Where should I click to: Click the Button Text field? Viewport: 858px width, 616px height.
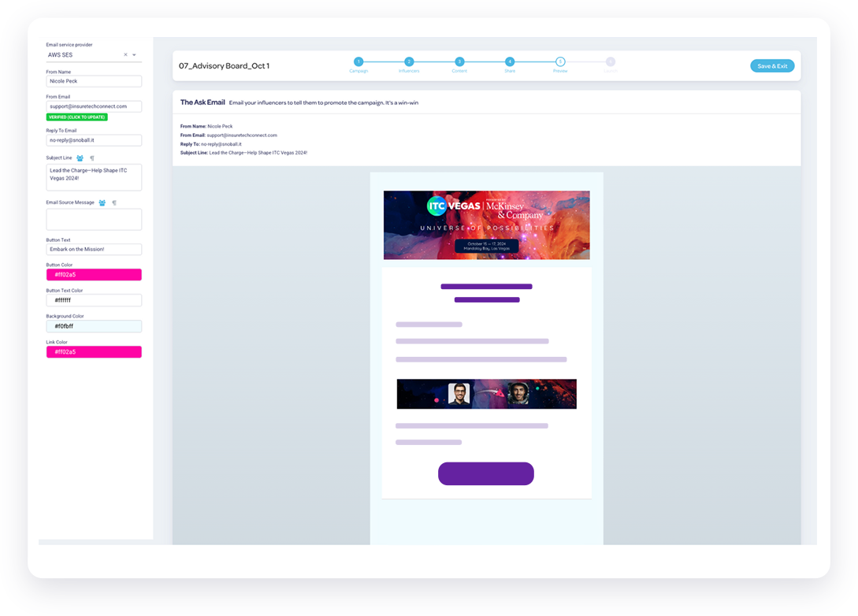click(94, 249)
